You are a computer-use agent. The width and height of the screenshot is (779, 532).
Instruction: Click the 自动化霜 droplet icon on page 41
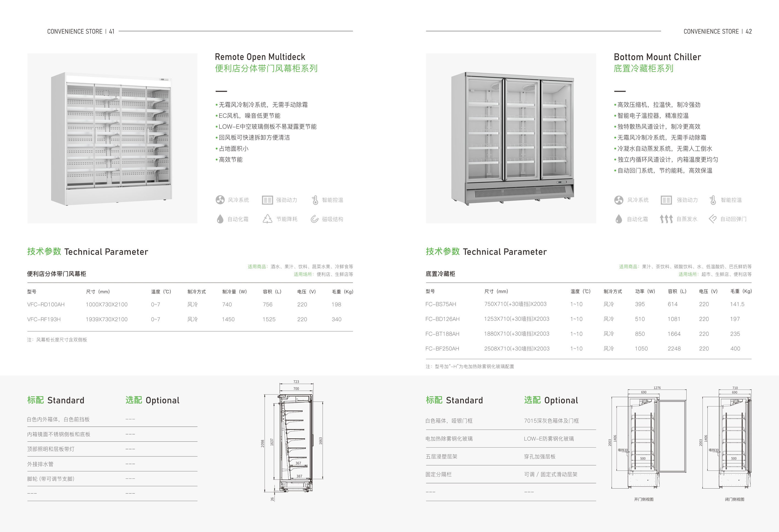(x=220, y=219)
